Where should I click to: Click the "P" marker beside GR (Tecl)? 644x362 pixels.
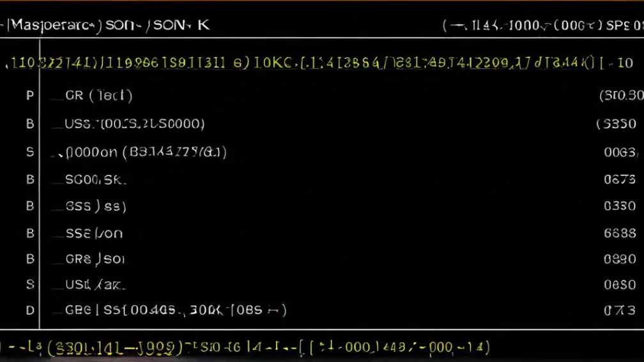[30, 96]
